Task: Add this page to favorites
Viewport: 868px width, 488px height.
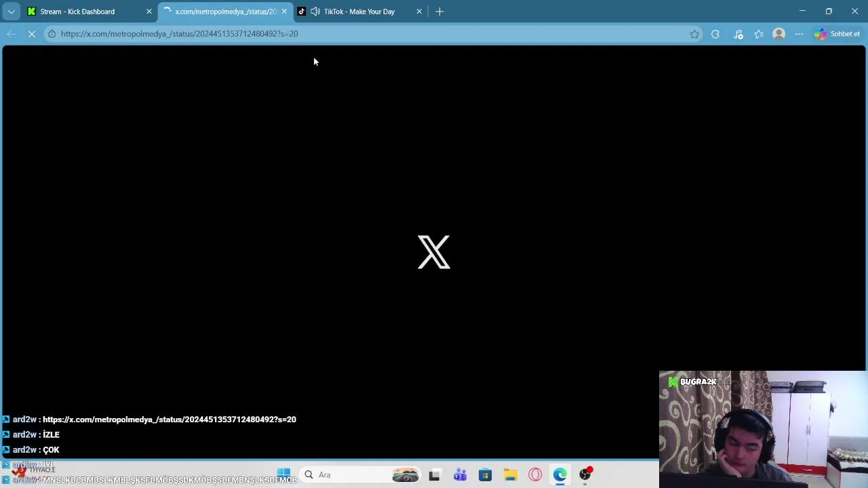Action: pos(694,34)
